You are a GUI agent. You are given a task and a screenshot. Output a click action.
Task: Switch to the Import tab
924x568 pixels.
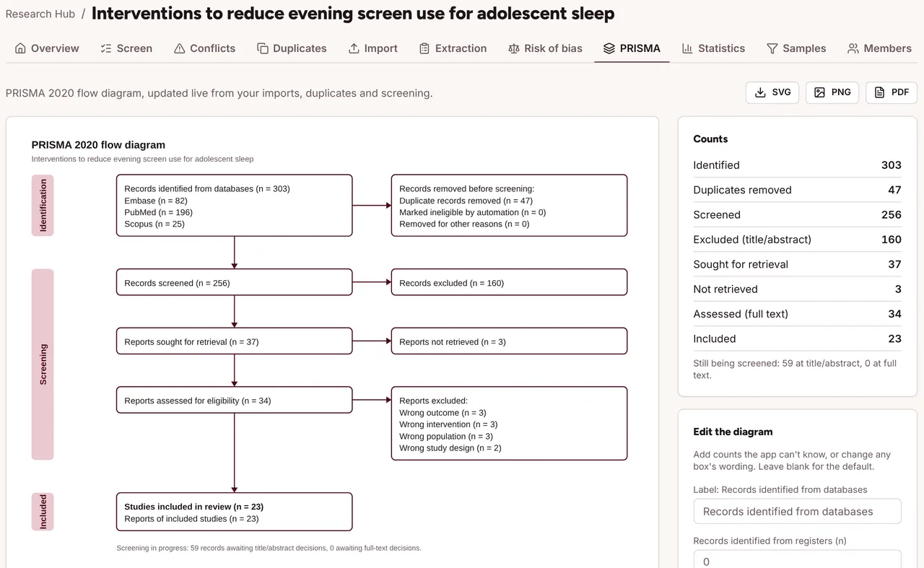[373, 48]
